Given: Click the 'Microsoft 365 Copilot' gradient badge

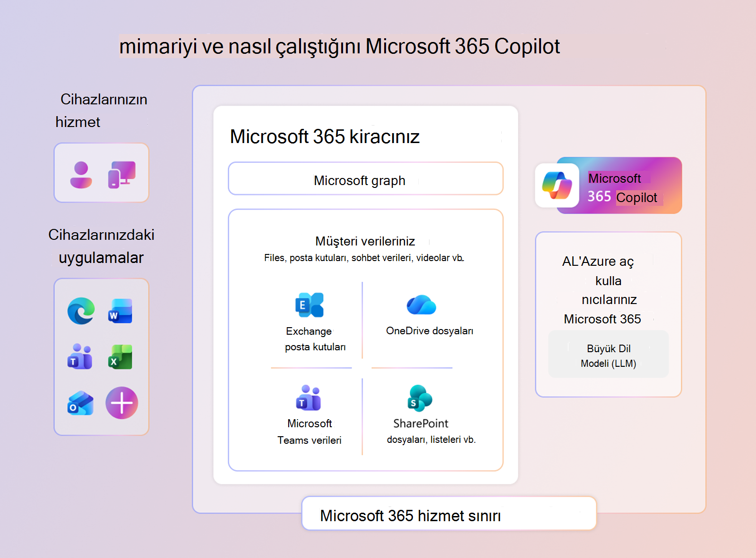Looking at the screenshot, I should 609,186.
